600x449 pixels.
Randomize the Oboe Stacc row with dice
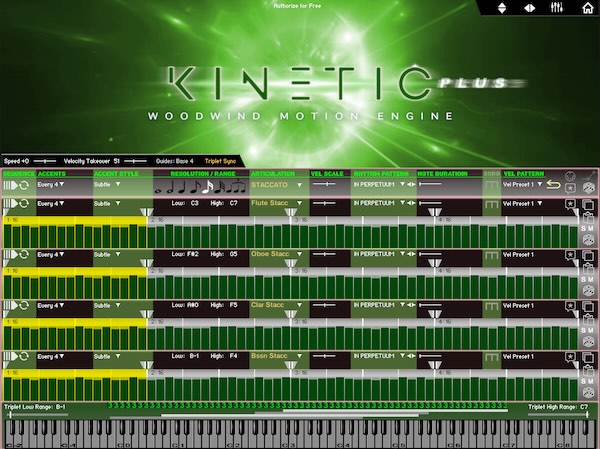coord(588,291)
